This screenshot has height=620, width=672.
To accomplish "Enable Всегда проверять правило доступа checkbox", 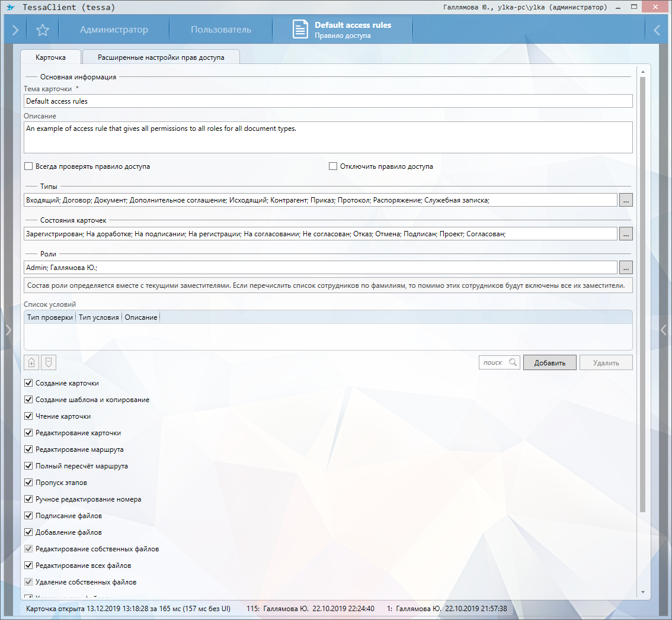I will pos(28,166).
